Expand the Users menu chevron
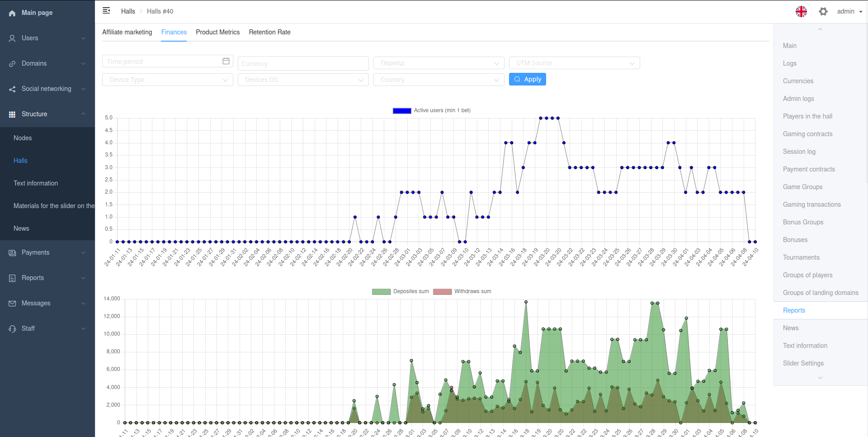 [x=83, y=38]
